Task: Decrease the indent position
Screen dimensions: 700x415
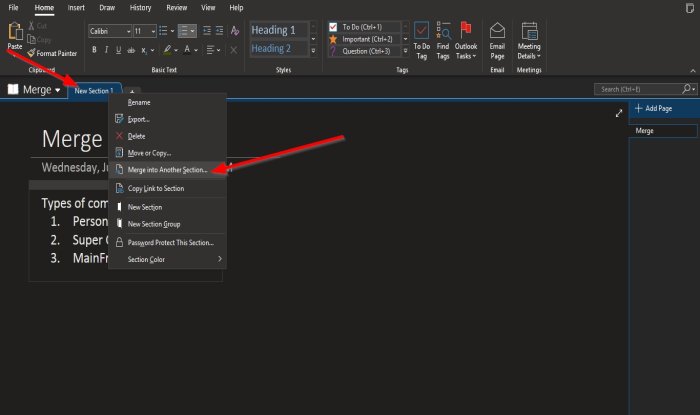Action: pyautogui.click(x=207, y=31)
